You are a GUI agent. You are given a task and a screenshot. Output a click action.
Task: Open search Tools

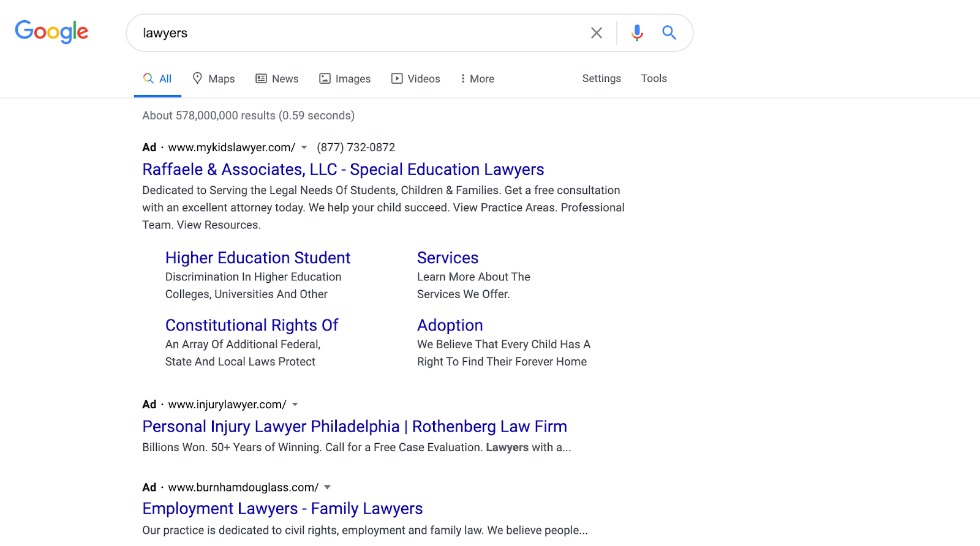[x=654, y=78]
